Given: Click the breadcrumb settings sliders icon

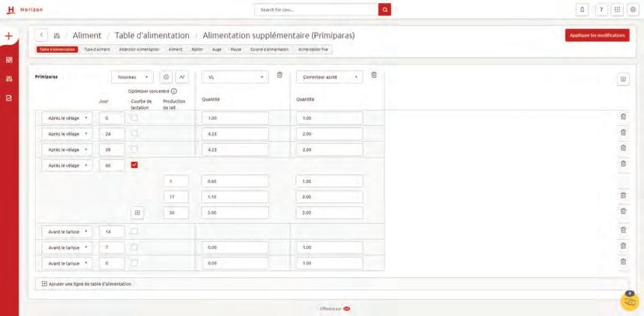Looking at the screenshot, I should pos(57,36).
